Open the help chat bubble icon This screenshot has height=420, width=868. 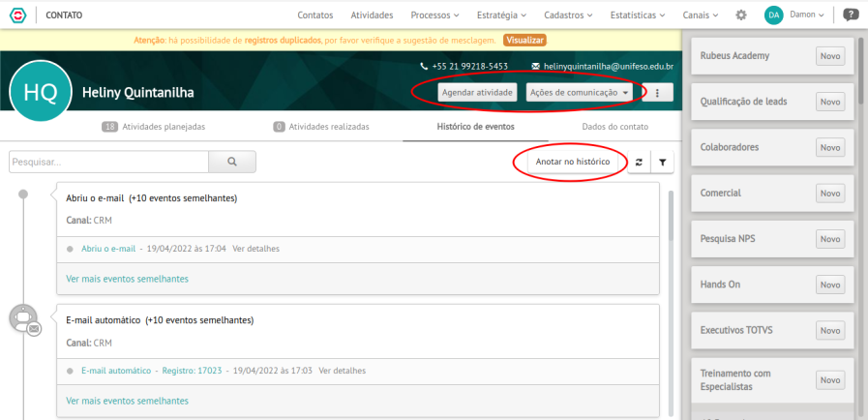(x=851, y=15)
